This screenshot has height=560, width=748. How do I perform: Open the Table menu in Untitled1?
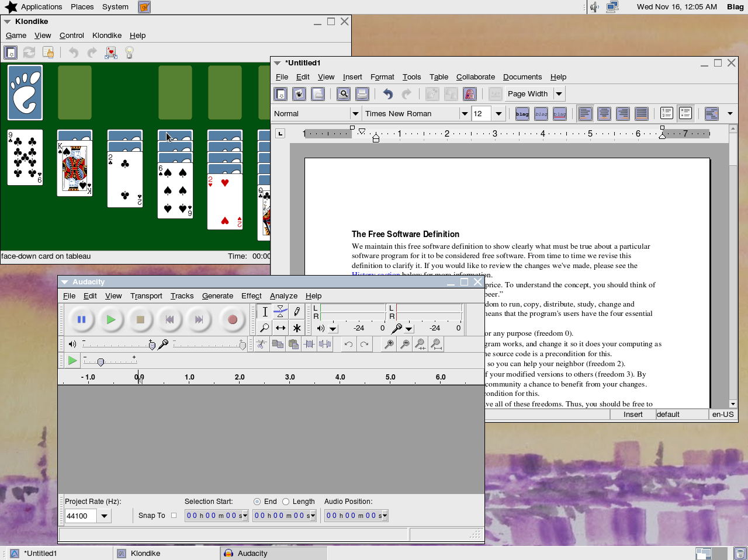439,77
